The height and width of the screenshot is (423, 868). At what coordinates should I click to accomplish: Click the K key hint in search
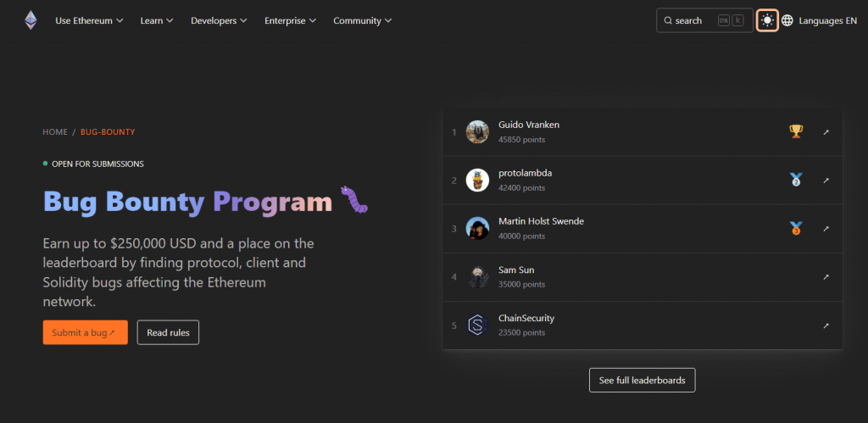737,20
